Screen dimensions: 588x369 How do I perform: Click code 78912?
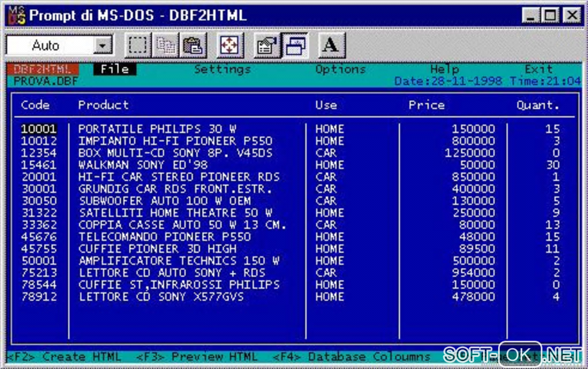tap(39, 297)
